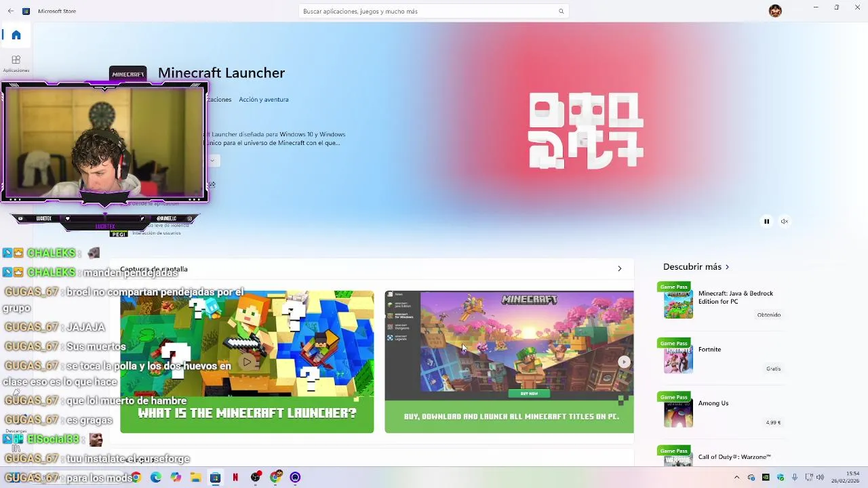Play the 'What is the Minecraft Launcher' video
The image size is (868, 488).
247,362
